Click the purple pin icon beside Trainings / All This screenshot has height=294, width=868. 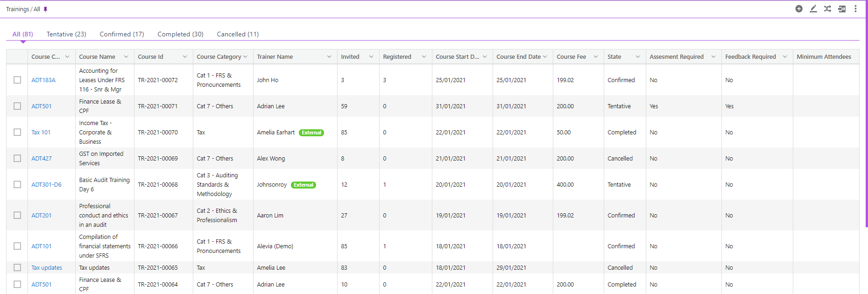point(45,9)
